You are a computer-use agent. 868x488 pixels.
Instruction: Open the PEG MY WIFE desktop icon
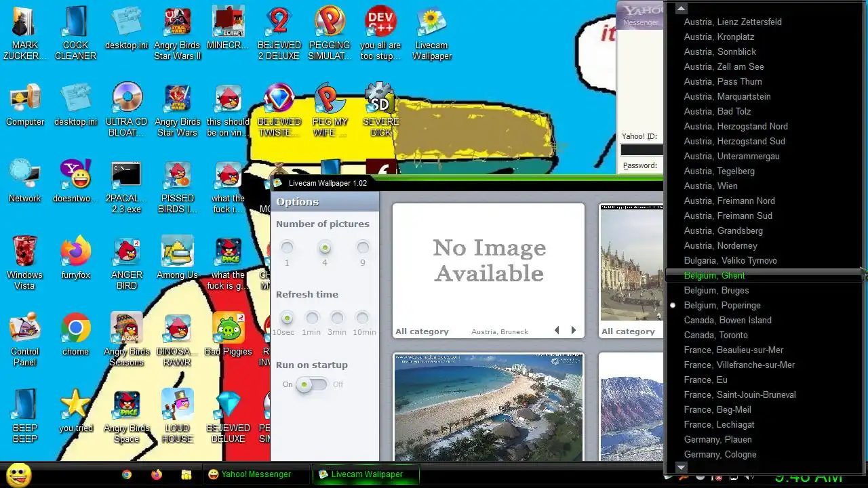pyautogui.click(x=330, y=110)
